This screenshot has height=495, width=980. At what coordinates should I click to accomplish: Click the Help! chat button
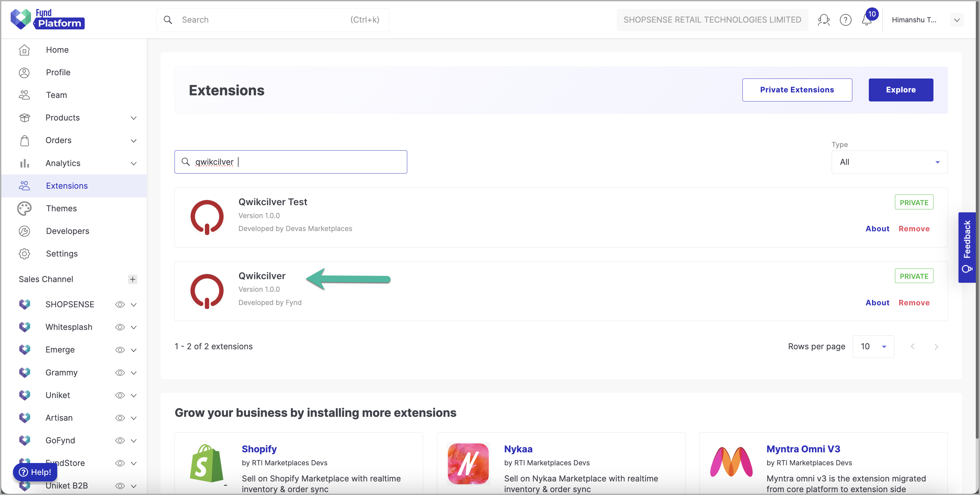click(35, 472)
